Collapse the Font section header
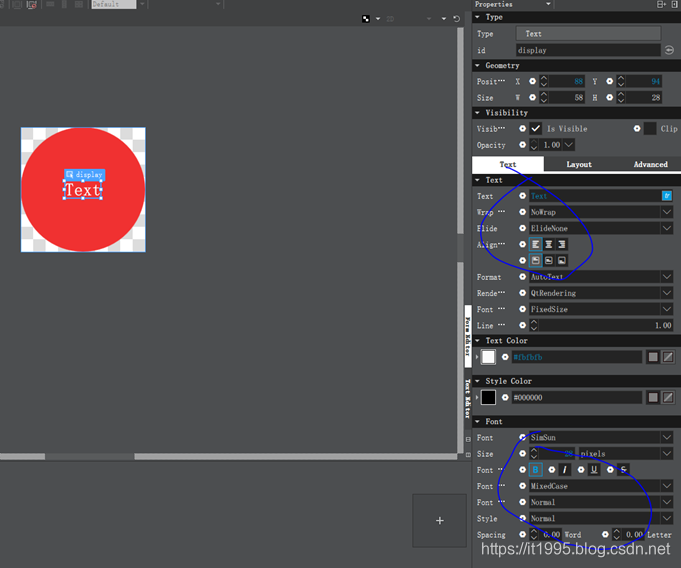 click(477, 421)
